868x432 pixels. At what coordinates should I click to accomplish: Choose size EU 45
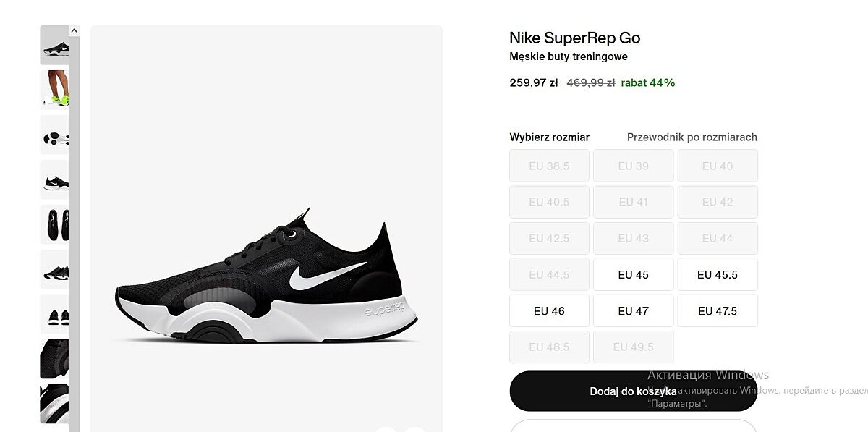tap(634, 274)
